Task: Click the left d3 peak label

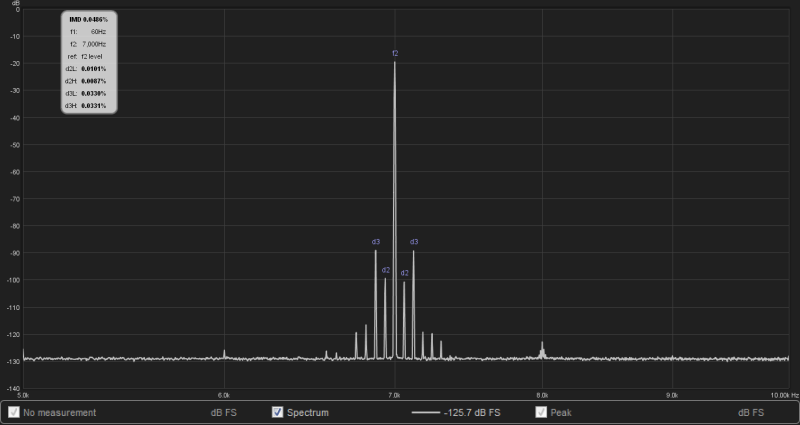Action: click(x=376, y=242)
